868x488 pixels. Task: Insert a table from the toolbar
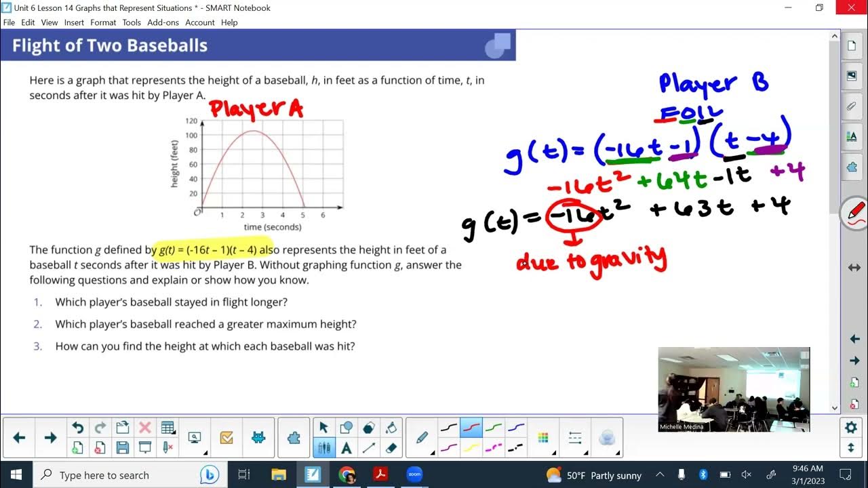[167, 428]
